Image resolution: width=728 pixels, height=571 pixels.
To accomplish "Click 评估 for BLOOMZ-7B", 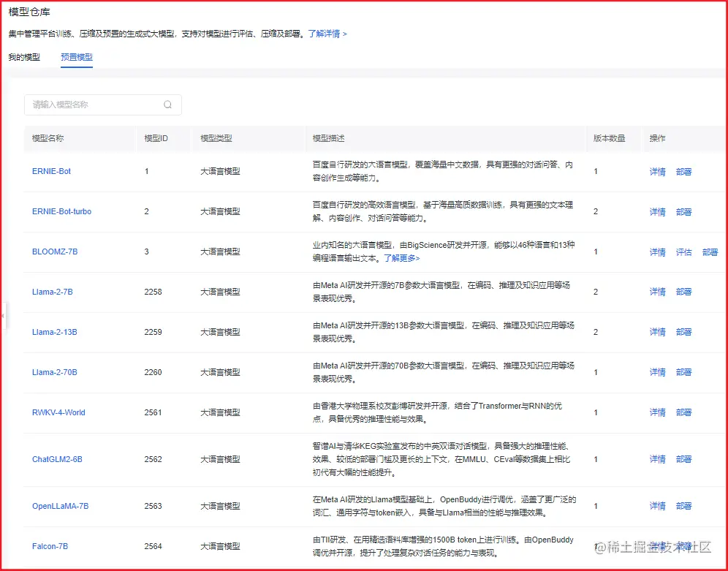I will pyautogui.click(x=684, y=252).
